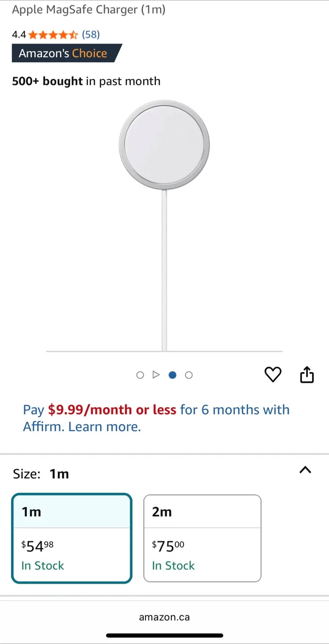This screenshot has width=329, height=644.
Task: Go to the last carousel image dot
Action: coord(189,375)
